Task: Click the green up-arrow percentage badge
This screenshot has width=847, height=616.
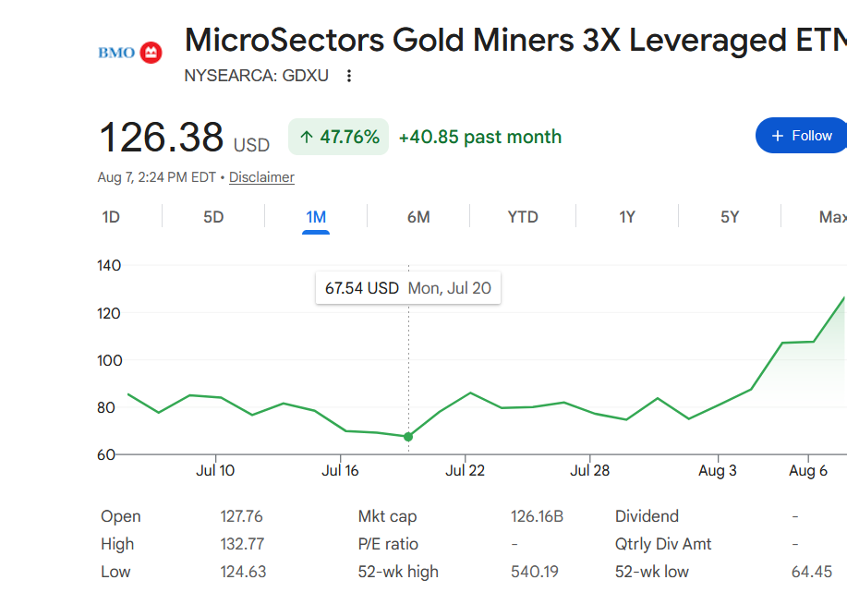Action: pyautogui.click(x=339, y=137)
